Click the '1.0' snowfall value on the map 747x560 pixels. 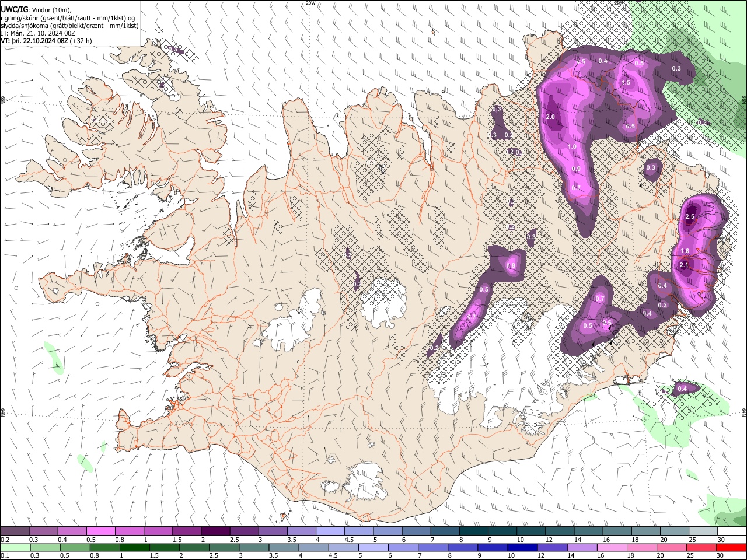pos(572,146)
